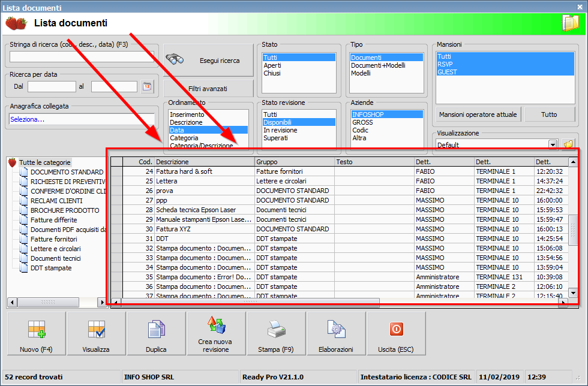The image size is (588, 386).
Task: Click scroll down arrow of documents table
Action: click(573, 292)
